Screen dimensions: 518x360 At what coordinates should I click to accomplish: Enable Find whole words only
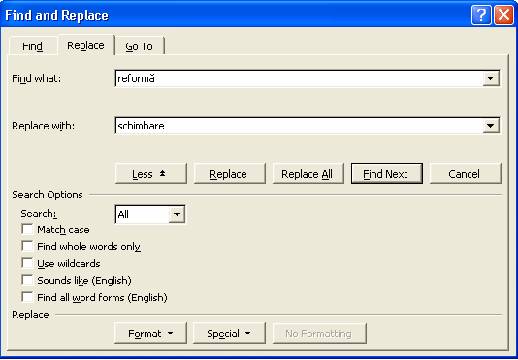click(x=27, y=246)
